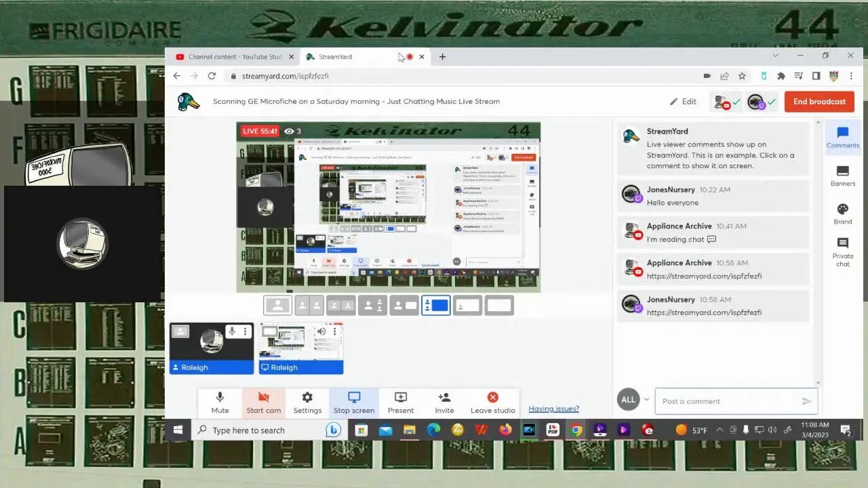868x488 pixels.
Task: Open the Invite guests option
Action: pos(444,403)
